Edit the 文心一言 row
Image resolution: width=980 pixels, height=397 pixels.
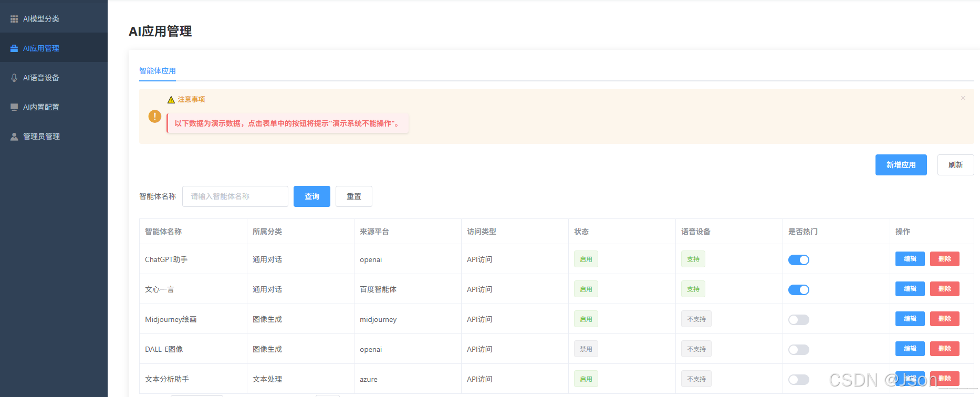coord(910,289)
